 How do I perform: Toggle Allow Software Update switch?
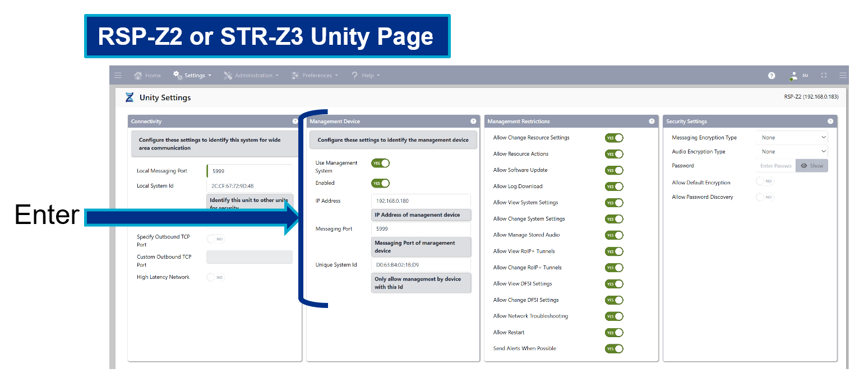614,170
